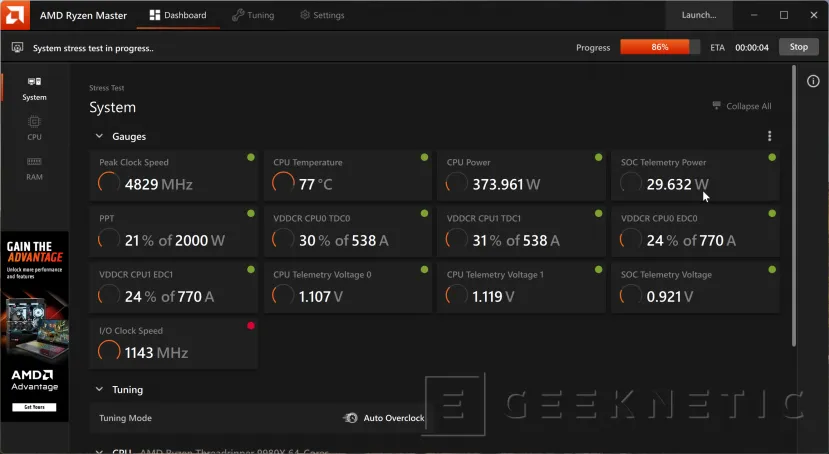Open the info panel icon
The width and height of the screenshot is (829, 454).
[x=813, y=81]
